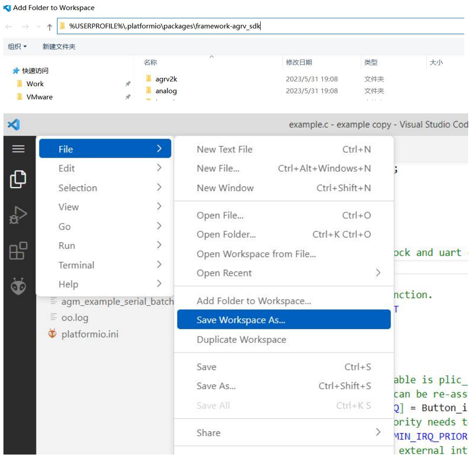
Task: Select the File menu entry
Action: [x=105, y=149]
